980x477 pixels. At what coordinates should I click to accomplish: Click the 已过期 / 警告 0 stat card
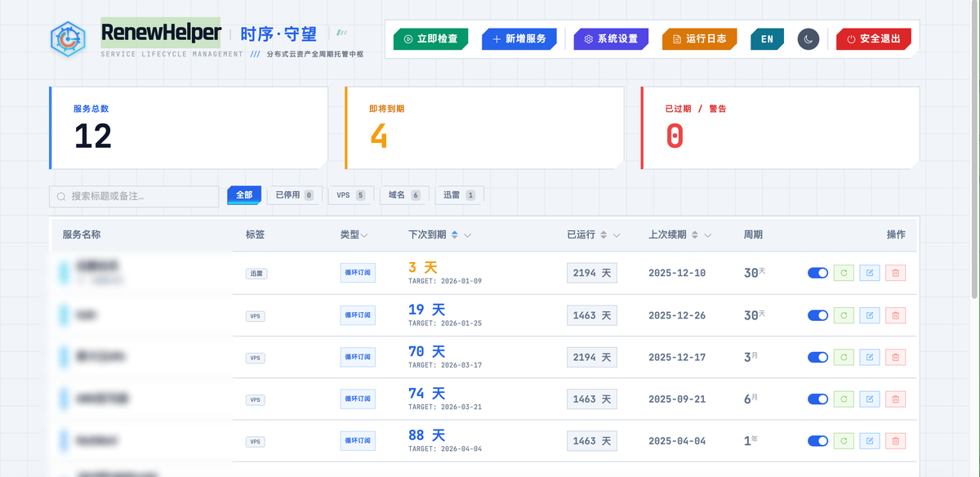tap(781, 128)
